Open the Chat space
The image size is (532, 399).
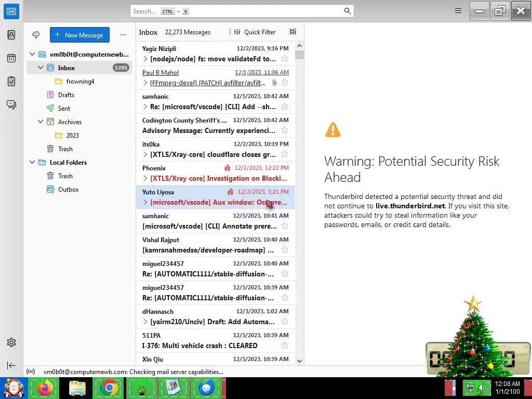pyautogui.click(x=11, y=104)
